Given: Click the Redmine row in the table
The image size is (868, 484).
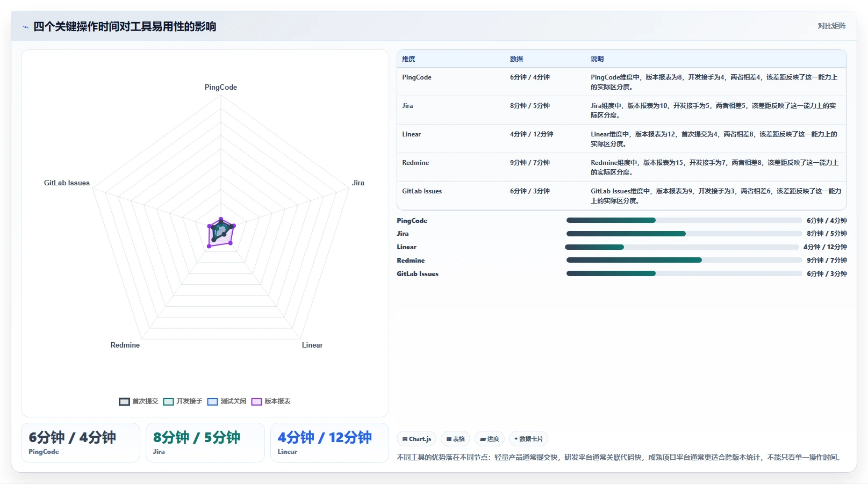Looking at the screenshot, I should click(x=622, y=167).
